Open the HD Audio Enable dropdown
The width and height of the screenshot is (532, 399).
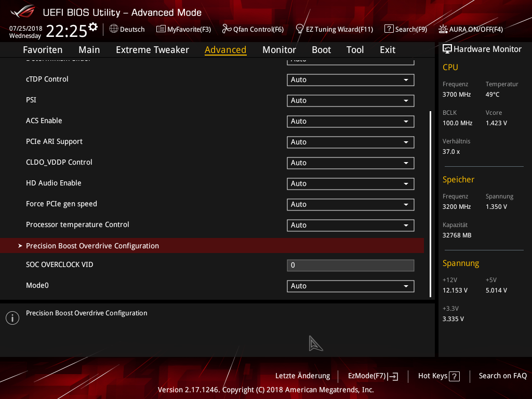pyautogui.click(x=351, y=184)
